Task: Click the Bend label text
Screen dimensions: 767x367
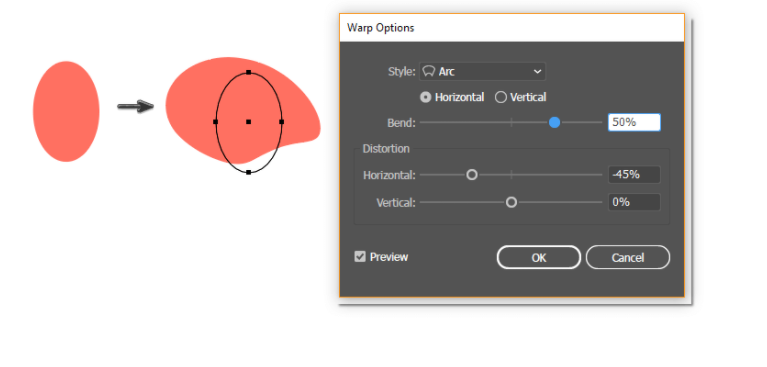Action: 401,123
